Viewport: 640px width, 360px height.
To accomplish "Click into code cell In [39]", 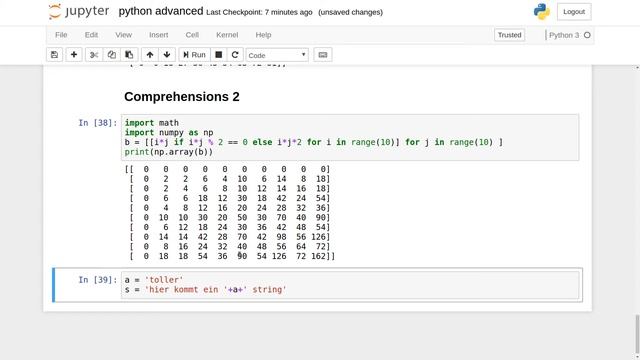I will [350, 284].
